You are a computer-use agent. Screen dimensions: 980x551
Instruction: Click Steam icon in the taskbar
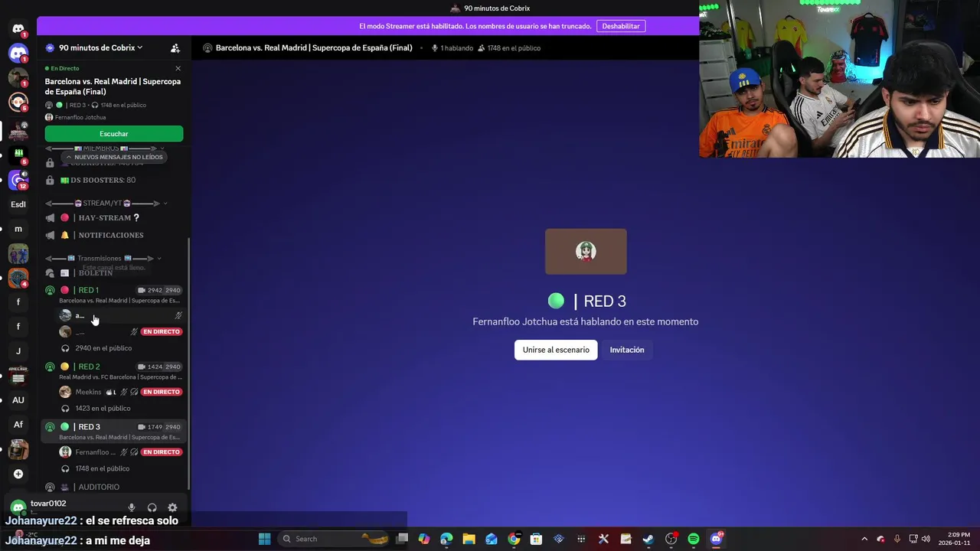point(648,539)
